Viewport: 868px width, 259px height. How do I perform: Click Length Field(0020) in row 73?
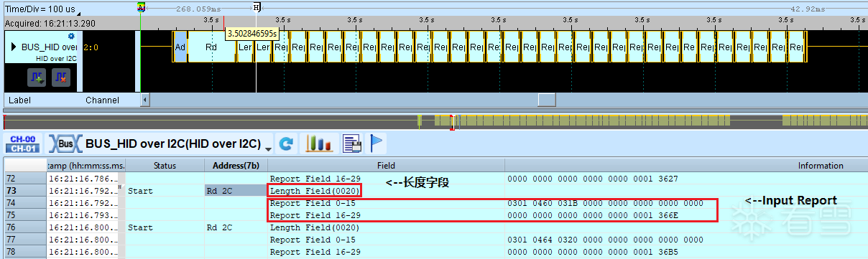[x=315, y=191]
